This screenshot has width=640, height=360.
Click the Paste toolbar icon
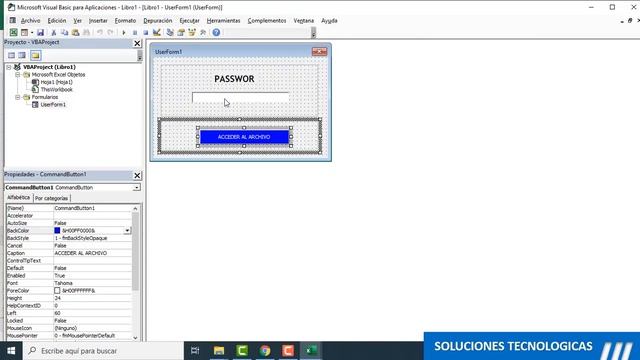coord(76,32)
